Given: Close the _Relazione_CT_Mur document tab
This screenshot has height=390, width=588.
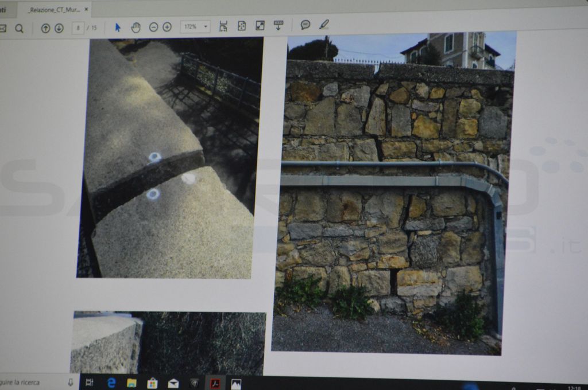Looking at the screenshot, I should pyautogui.click(x=86, y=9).
